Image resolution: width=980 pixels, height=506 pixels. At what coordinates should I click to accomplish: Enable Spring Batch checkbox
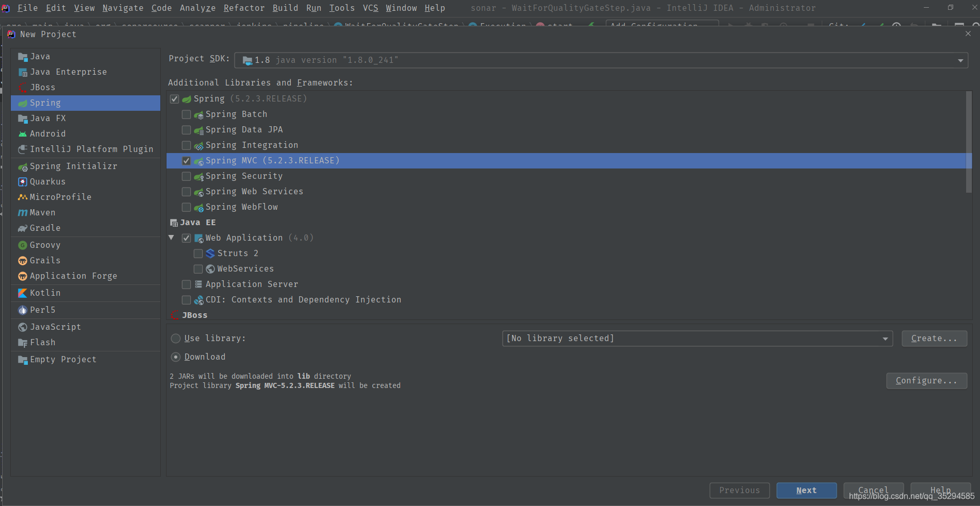coord(187,114)
